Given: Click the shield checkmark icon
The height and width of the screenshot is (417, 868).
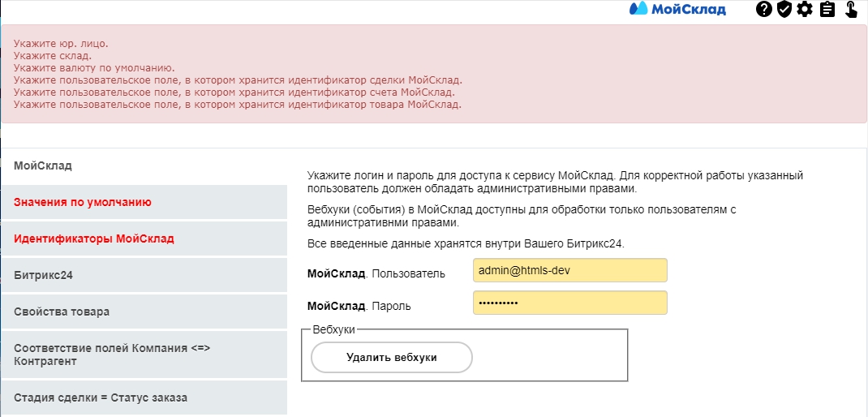Looking at the screenshot, I should click(x=784, y=10).
